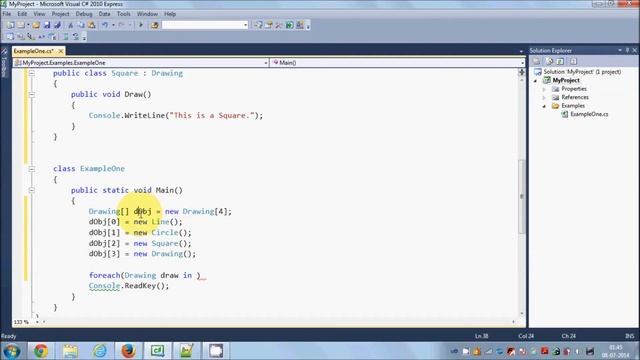Open Internet Explorer from the taskbar
Screen dimensions: 640x360
click(x=99, y=351)
